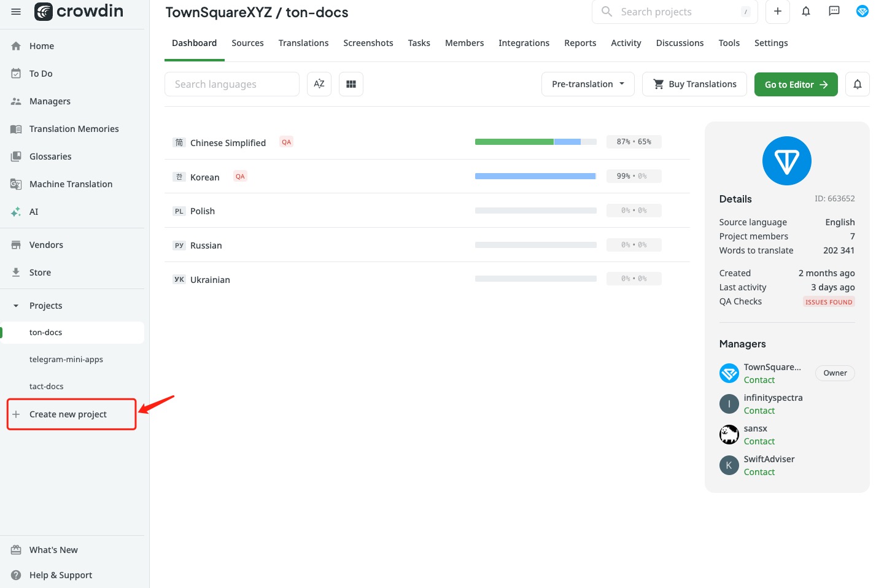Sort languages alphabetically with AZ button
This screenshot has height=588, width=876.
(x=319, y=84)
